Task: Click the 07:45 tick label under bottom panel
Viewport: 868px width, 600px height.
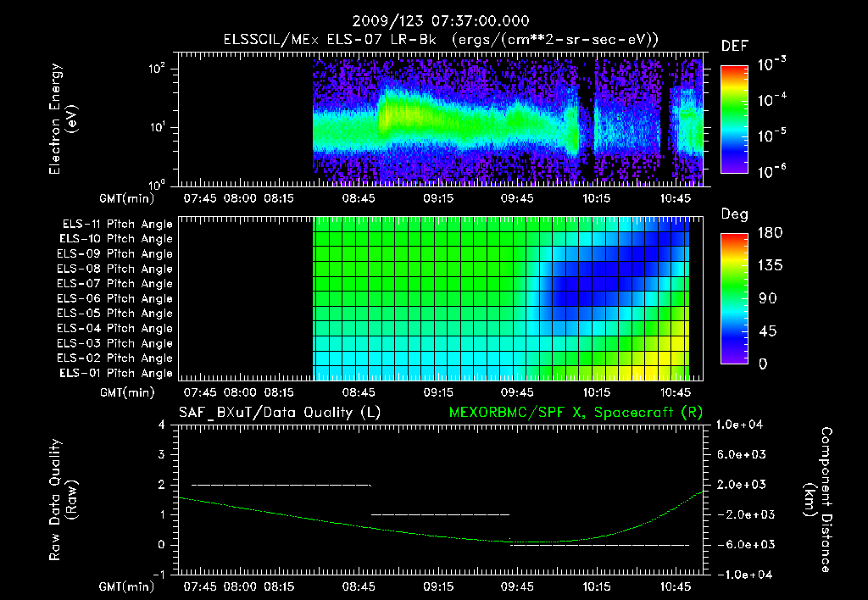Action: click(x=200, y=586)
